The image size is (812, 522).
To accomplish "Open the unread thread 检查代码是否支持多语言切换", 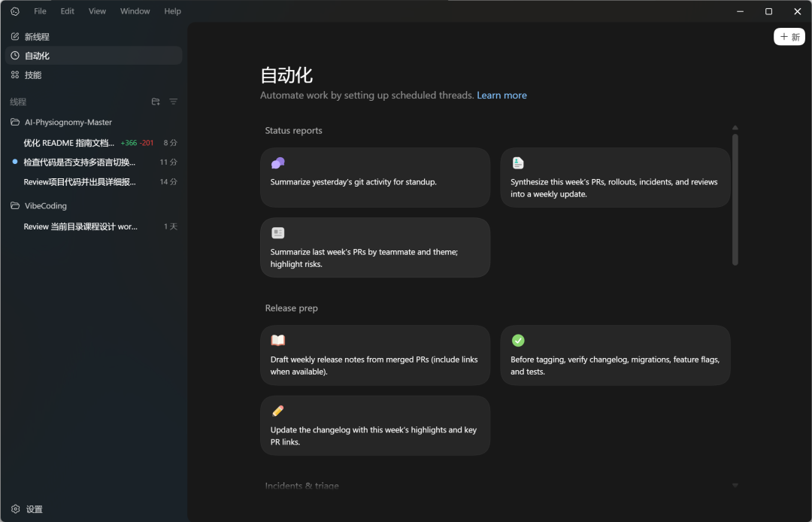I will pos(79,162).
